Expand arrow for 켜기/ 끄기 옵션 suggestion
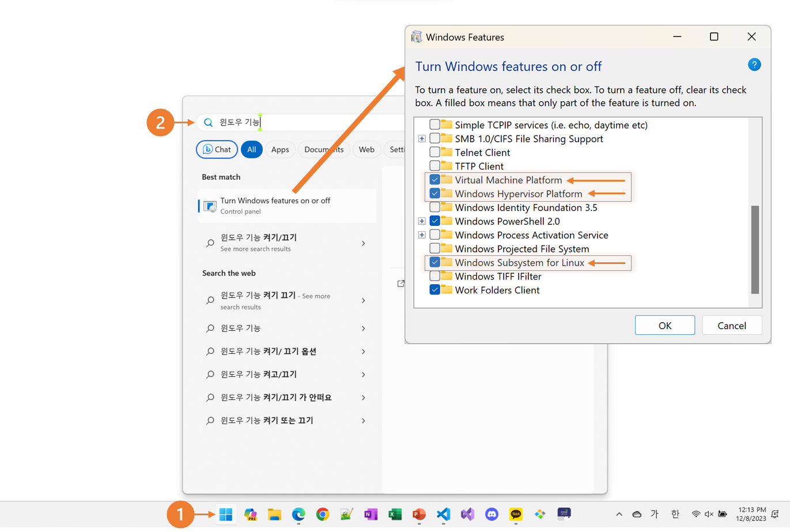Image resolution: width=790 pixels, height=532 pixels. (x=364, y=352)
